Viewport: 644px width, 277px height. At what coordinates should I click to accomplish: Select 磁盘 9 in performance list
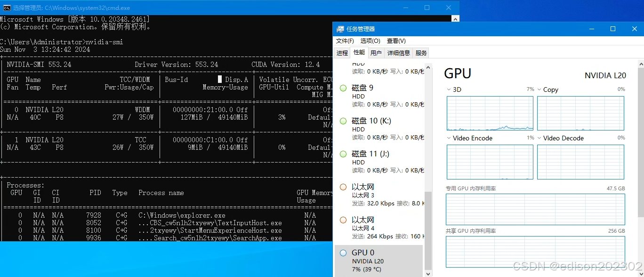point(379,96)
